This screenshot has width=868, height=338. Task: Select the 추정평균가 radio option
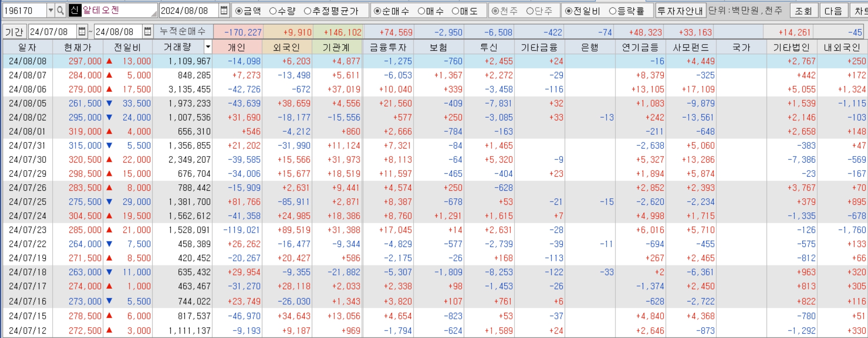330,11
